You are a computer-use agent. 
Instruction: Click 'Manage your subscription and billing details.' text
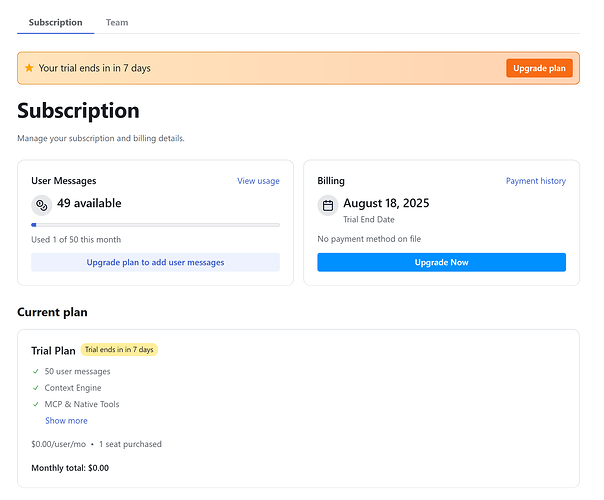tap(101, 138)
